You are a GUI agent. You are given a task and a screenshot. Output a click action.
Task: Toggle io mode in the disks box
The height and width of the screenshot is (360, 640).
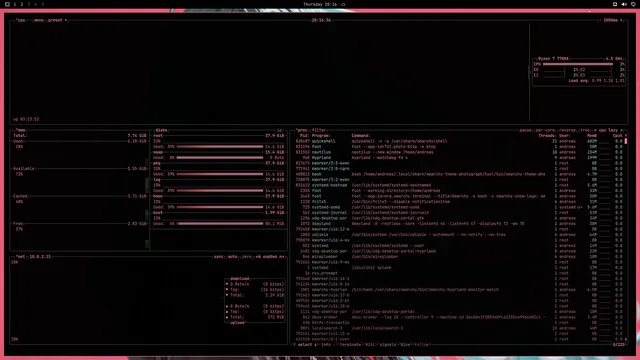[280, 130]
